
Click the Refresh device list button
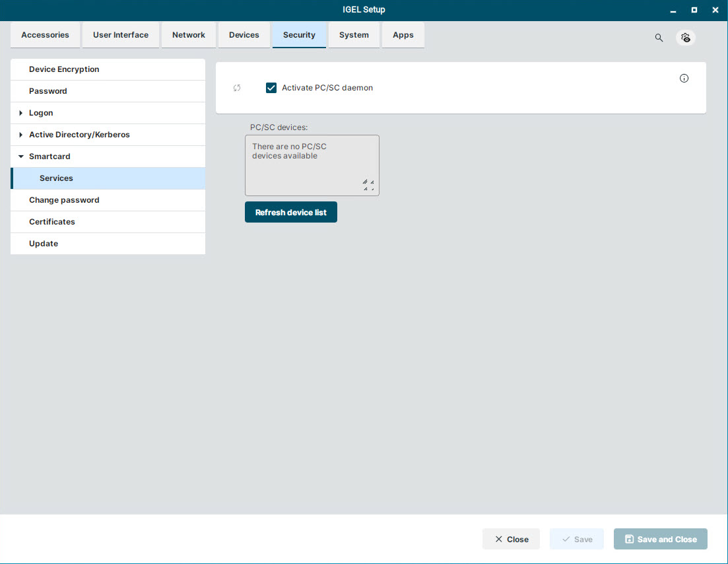coord(291,212)
